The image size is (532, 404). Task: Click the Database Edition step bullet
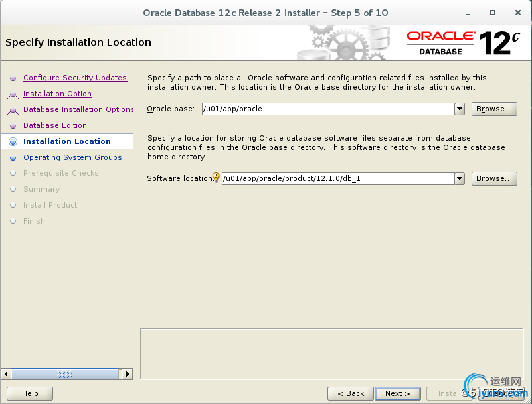[x=13, y=126]
